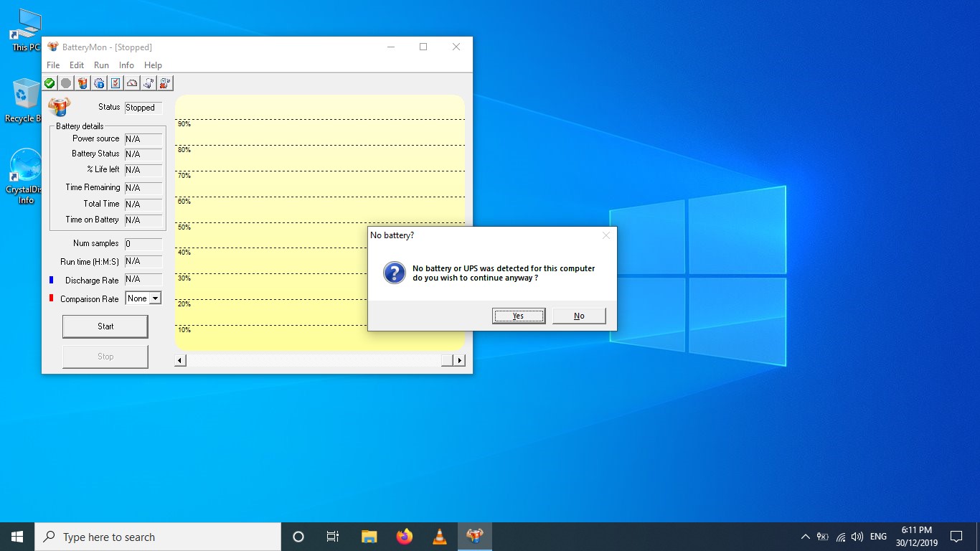Show hidden system tray icons
Screen dimensions: 980x551
805,537
